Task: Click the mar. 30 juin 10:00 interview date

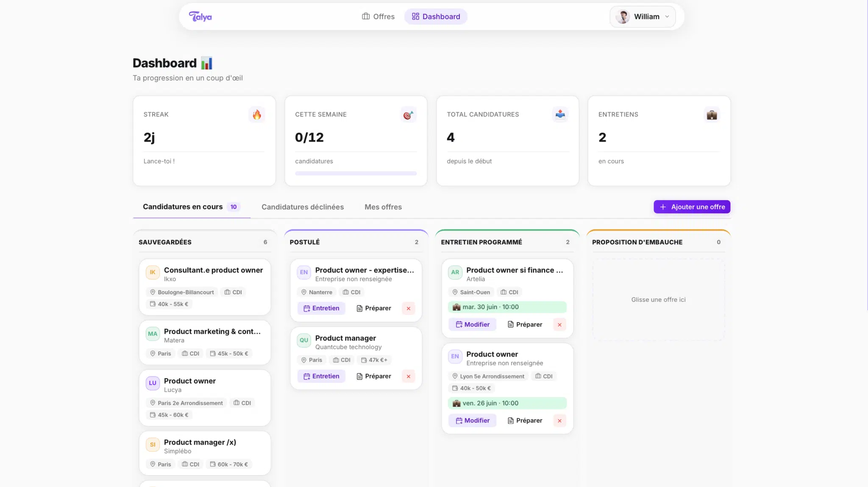Action: point(507,307)
